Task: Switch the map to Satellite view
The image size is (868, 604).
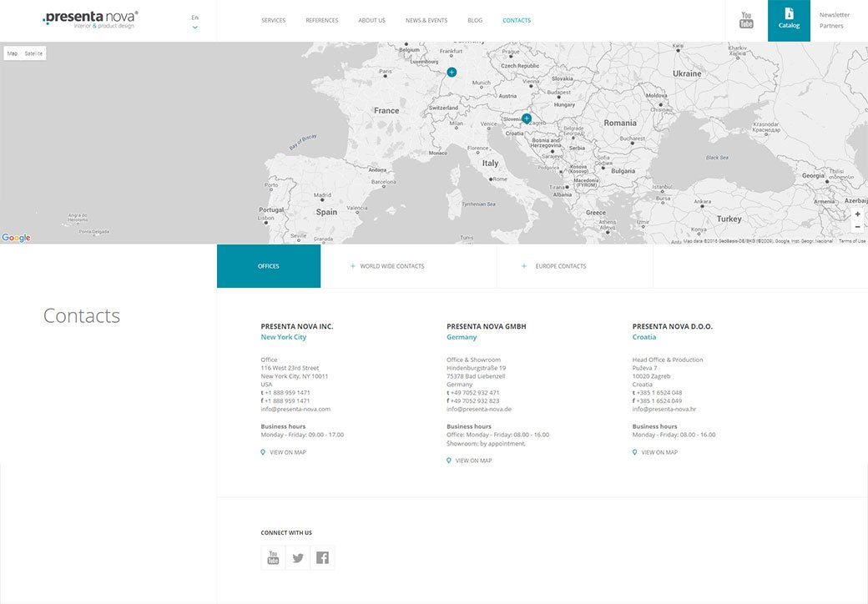Action: click(x=32, y=53)
